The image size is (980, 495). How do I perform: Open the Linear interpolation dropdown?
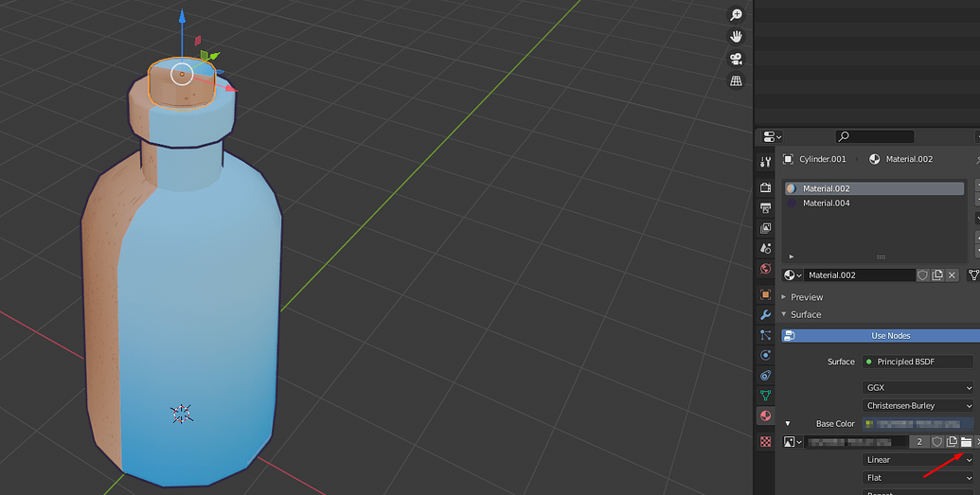(918, 459)
